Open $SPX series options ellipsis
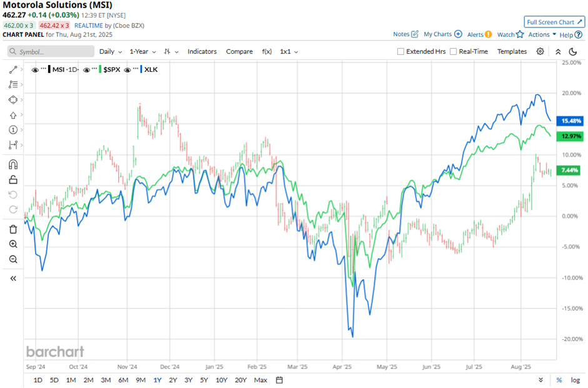The width and height of the screenshot is (588, 388). click(x=95, y=69)
